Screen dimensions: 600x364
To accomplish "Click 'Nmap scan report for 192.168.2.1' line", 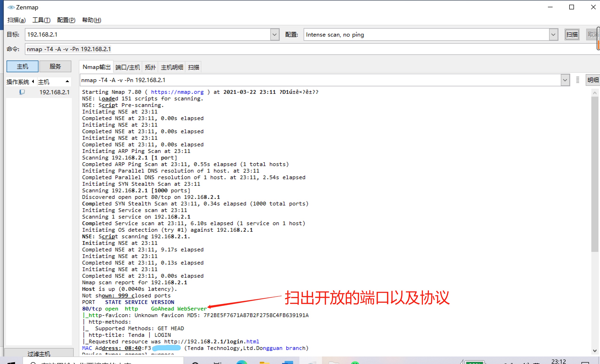I will pos(135,282).
